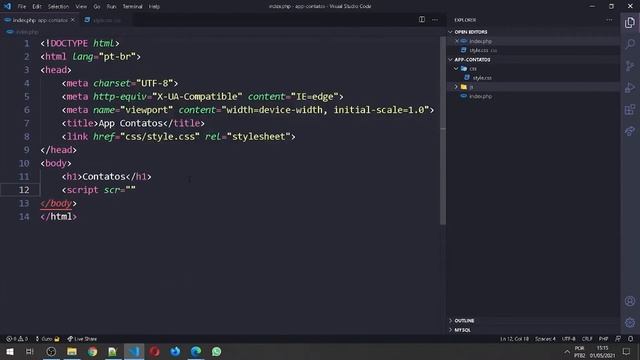Close the index.php editor tab

tap(73, 20)
